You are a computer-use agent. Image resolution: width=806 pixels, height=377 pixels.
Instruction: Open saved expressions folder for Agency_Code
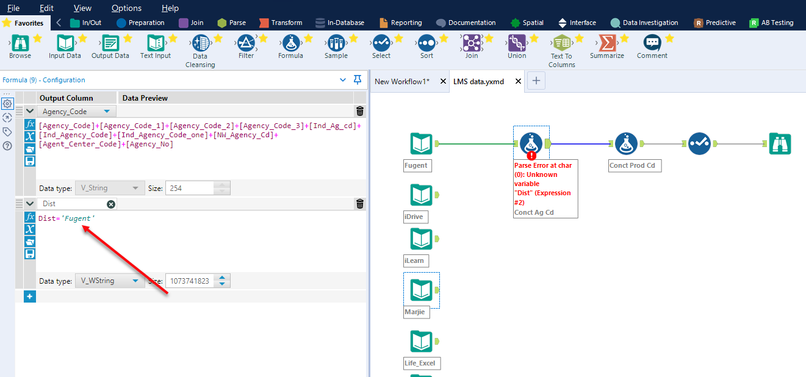pos(30,149)
